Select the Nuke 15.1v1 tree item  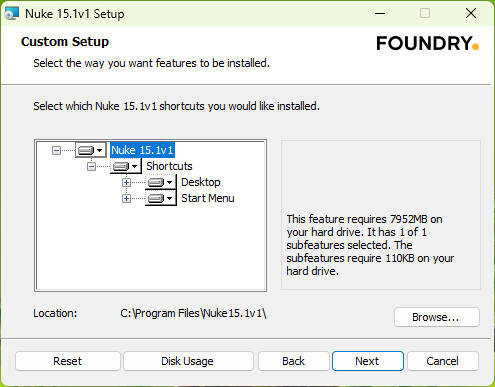(142, 150)
